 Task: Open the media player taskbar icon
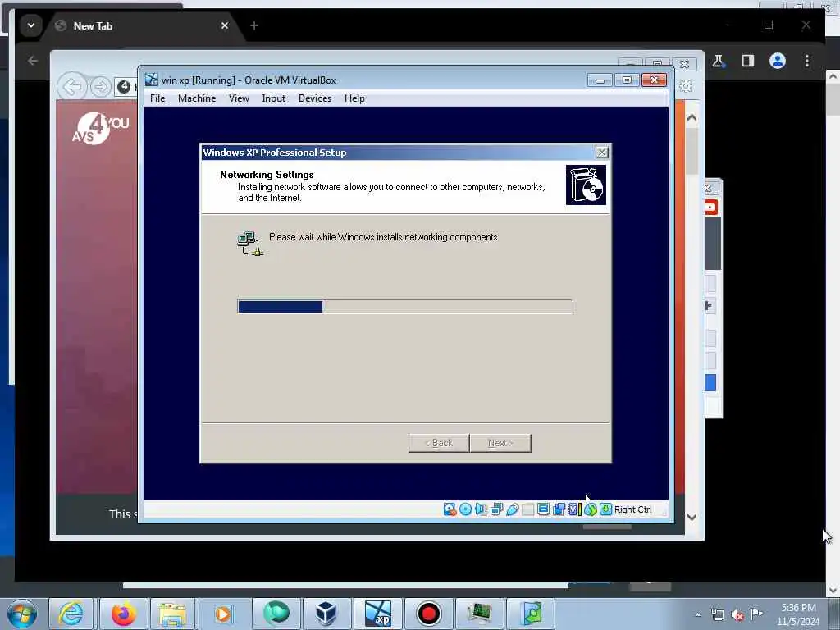click(223, 614)
